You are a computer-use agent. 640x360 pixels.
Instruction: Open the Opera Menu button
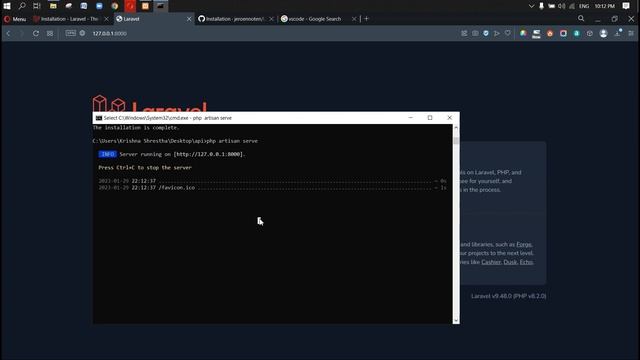coord(15,19)
